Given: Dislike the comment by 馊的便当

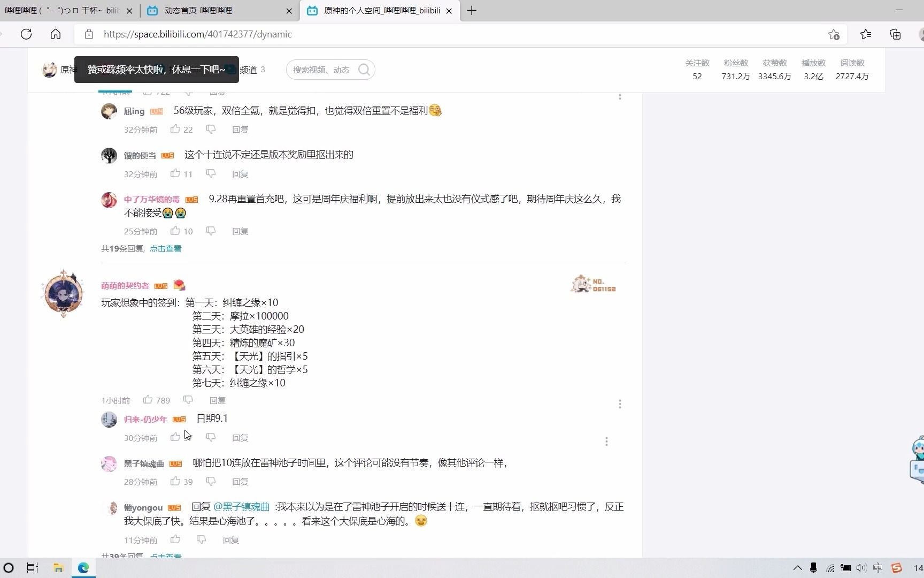Looking at the screenshot, I should coord(211,173).
